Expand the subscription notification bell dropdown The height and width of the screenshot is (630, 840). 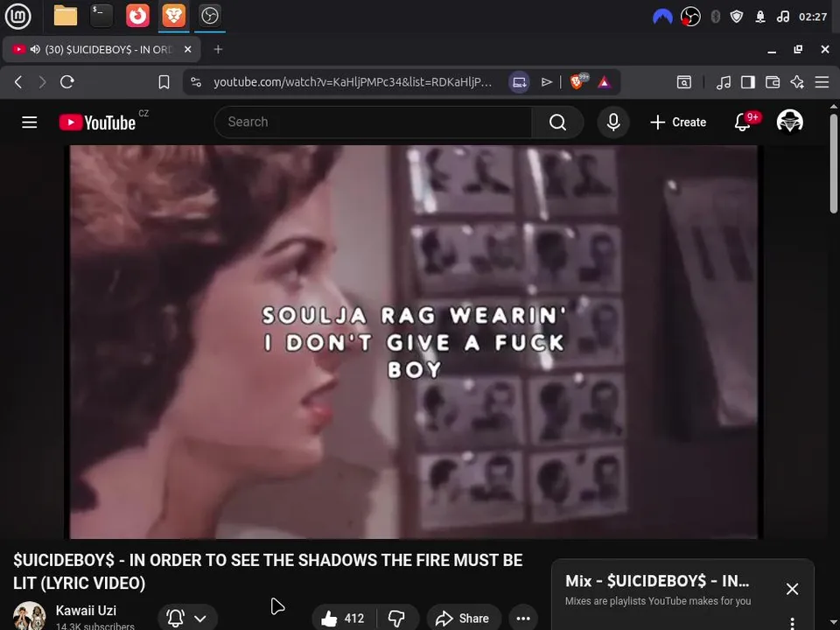187,619
